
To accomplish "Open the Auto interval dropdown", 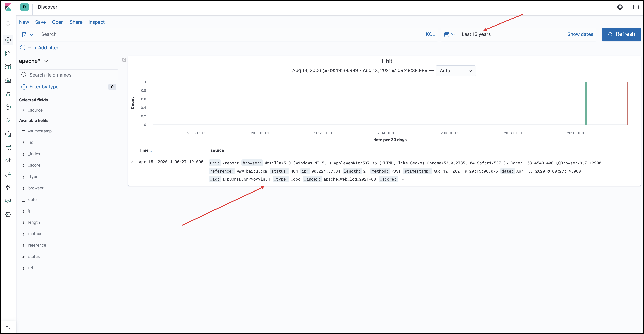I will (x=455, y=71).
